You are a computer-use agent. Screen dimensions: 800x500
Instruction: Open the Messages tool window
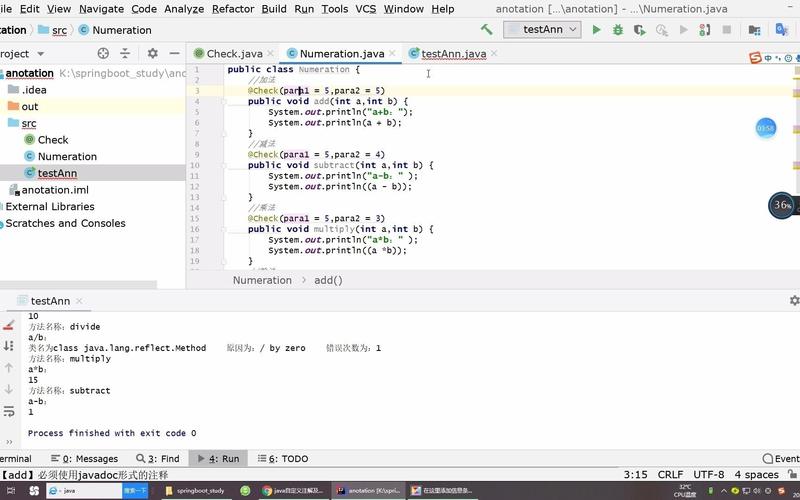pyautogui.click(x=85, y=458)
